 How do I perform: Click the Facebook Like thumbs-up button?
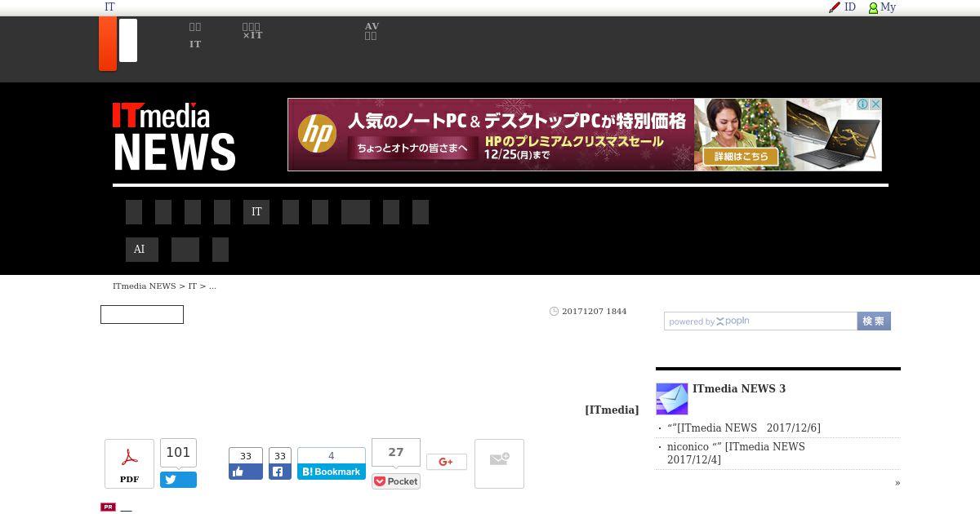[x=246, y=472]
